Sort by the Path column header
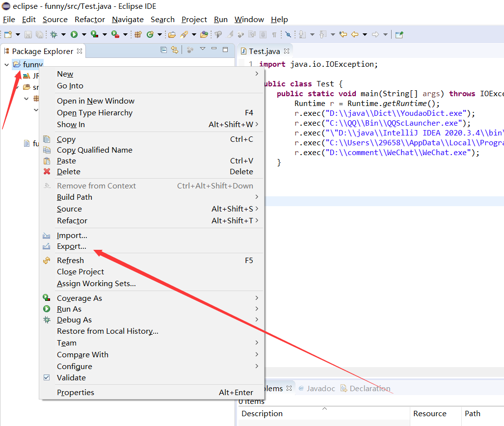Viewport: 504px width, 426px height. coord(483,414)
